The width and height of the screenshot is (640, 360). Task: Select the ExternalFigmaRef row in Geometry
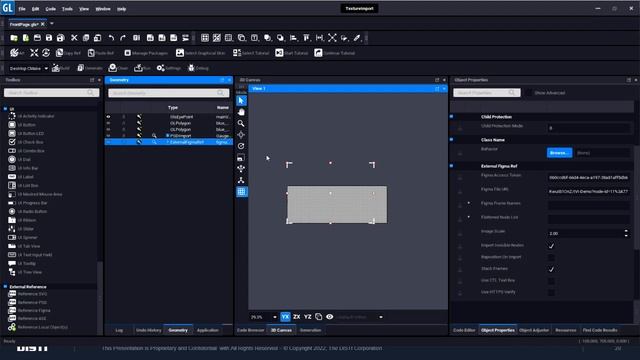click(x=169, y=142)
